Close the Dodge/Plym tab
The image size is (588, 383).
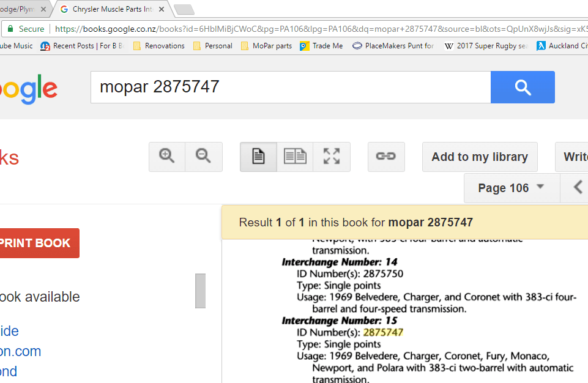43,9
